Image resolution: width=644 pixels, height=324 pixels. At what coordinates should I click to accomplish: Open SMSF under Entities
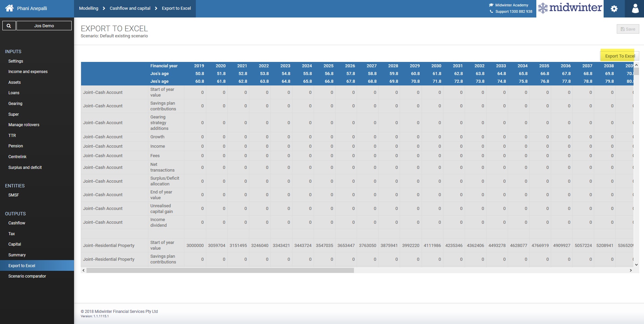[x=13, y=195]
